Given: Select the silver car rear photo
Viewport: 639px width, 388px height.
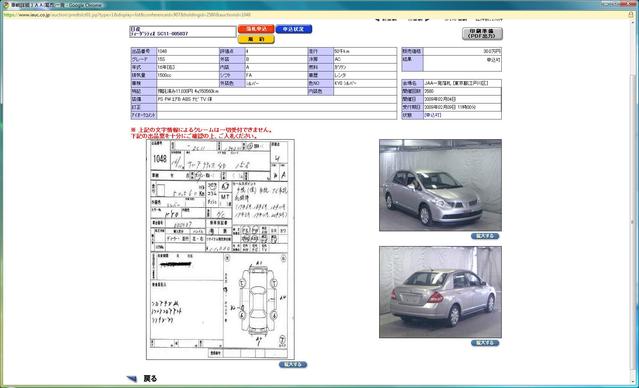Looking at the screenshot, I should tap(440, 292).
